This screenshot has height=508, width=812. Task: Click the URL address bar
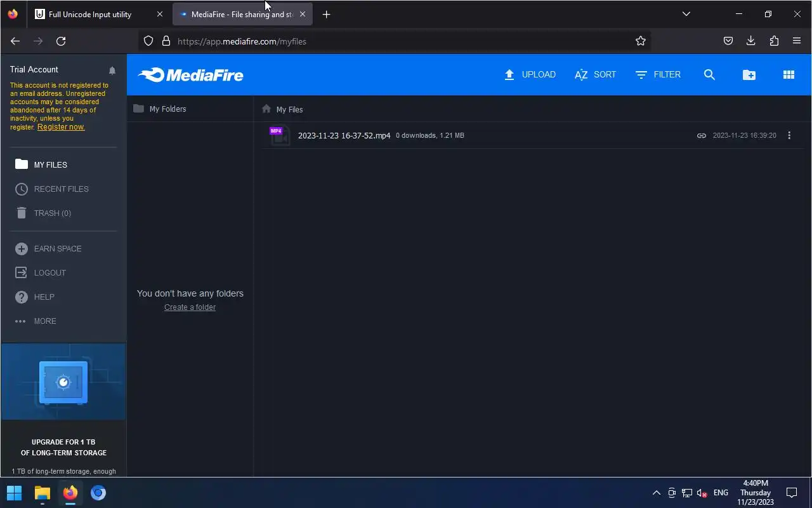click(393, 41)
